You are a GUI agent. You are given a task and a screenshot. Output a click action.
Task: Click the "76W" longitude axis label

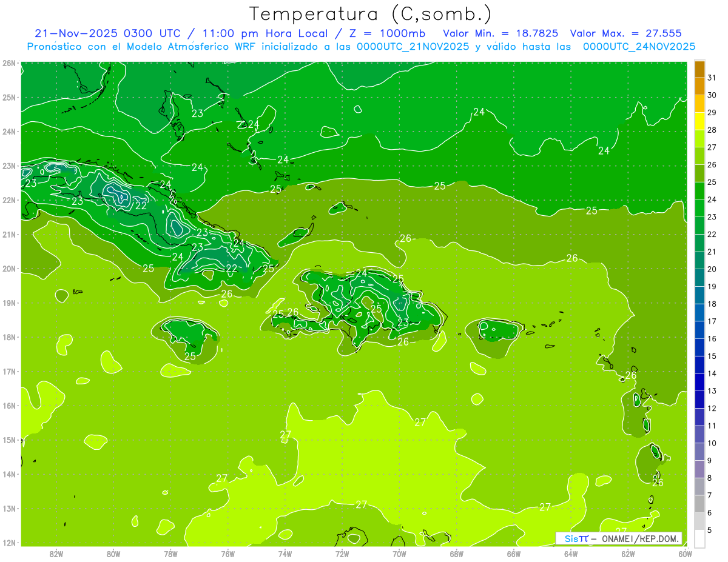tap(227, 554)
